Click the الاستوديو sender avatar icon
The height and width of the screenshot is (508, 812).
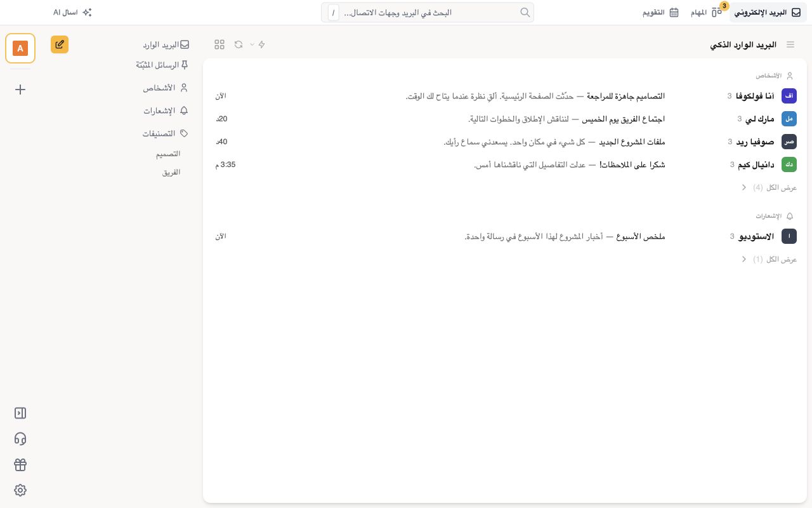pyautogui.click(x=789, y=236)
